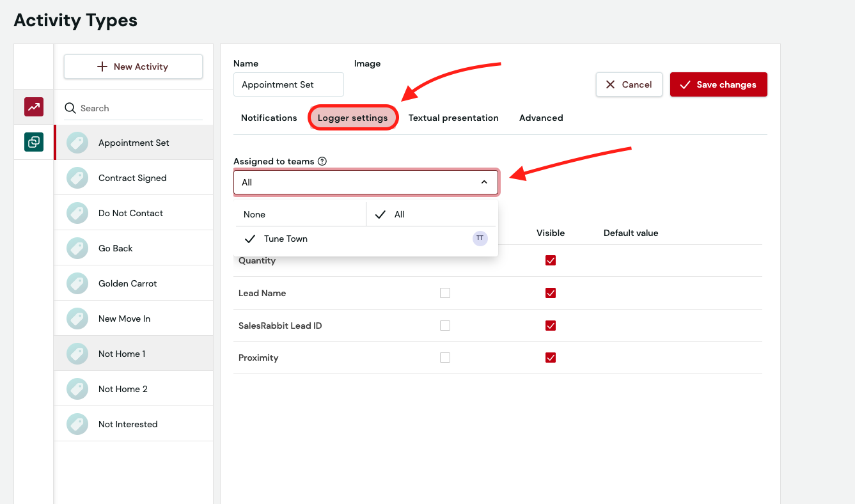The image size is (855, 504).
Task: Tick the unchecked box in SalesRabbit Lead ID row
Action: (x=445, y=326)
